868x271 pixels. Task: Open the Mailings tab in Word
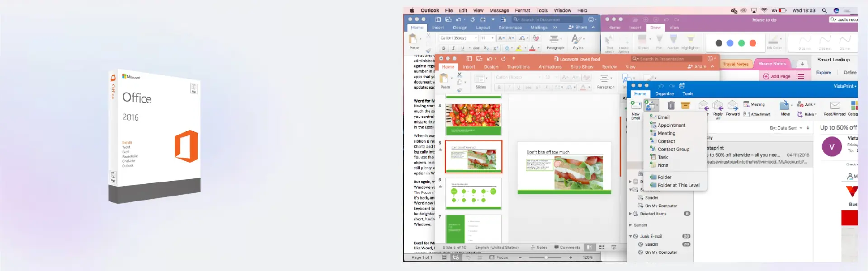click(x=539, y=28)
